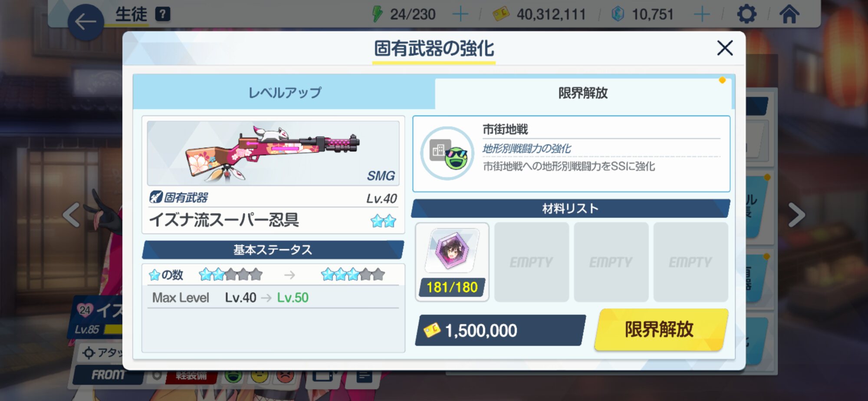Close the 固有武器の強化 dialog
Viewport: 868px width, 401px height.
tap(725, 48)
